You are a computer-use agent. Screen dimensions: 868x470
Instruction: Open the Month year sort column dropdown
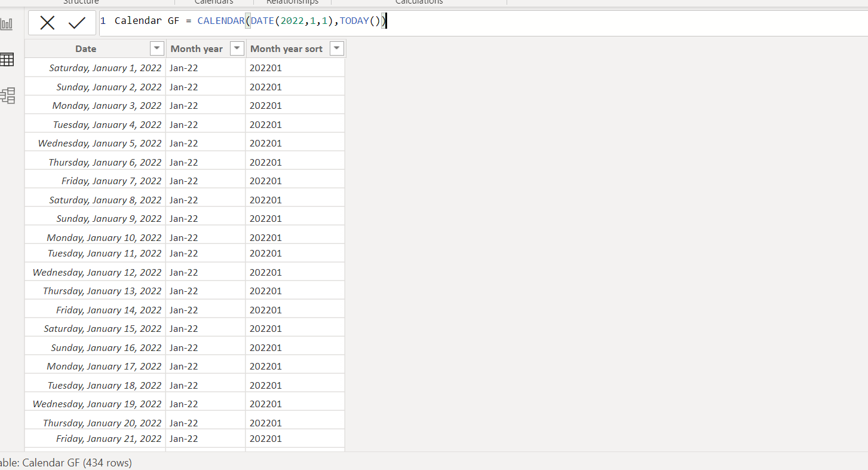pyautogui.click(x=337, y=48)
